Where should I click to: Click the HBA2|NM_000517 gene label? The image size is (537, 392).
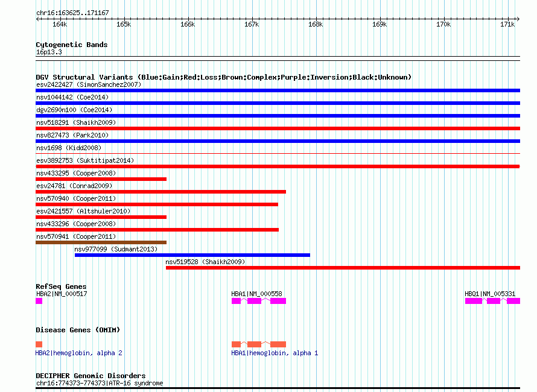click(x=62, y=294)
